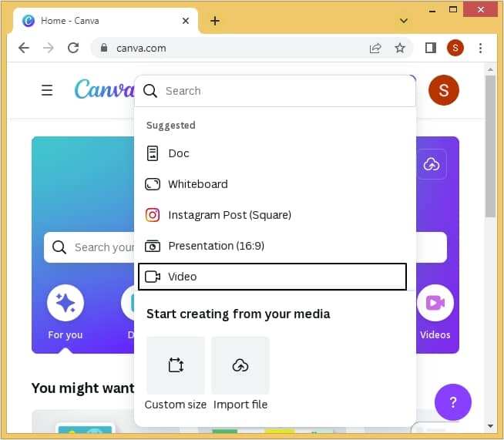This screenshot has height=440, width=504.
Task: Open the Chrome three-dot menu
Action: pyautogui.click(x=480, y=49)
